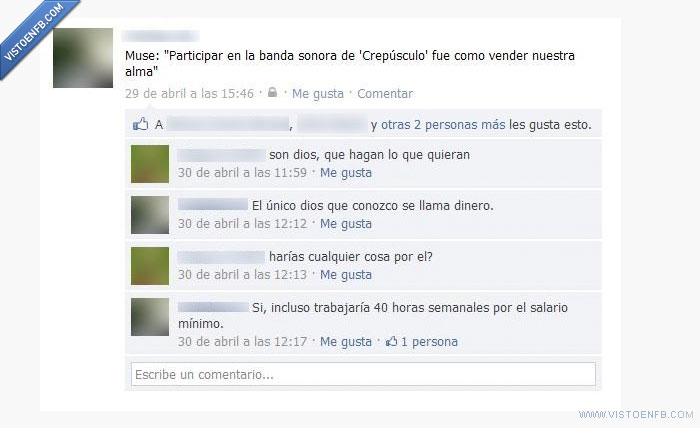View the '1 persona' who liked the last comment
The width and height of the screenshot is (700, 428).
(x=429, y=341)
